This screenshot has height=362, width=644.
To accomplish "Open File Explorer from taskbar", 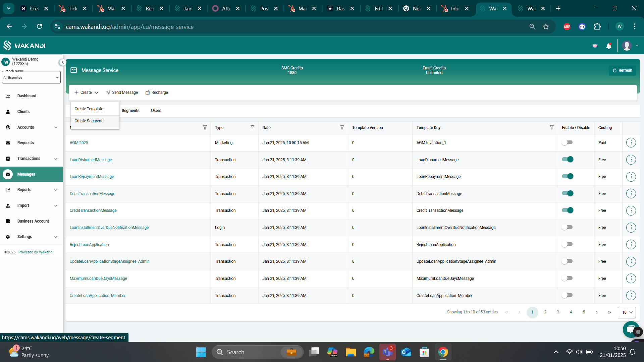I will tap(351, 352).
